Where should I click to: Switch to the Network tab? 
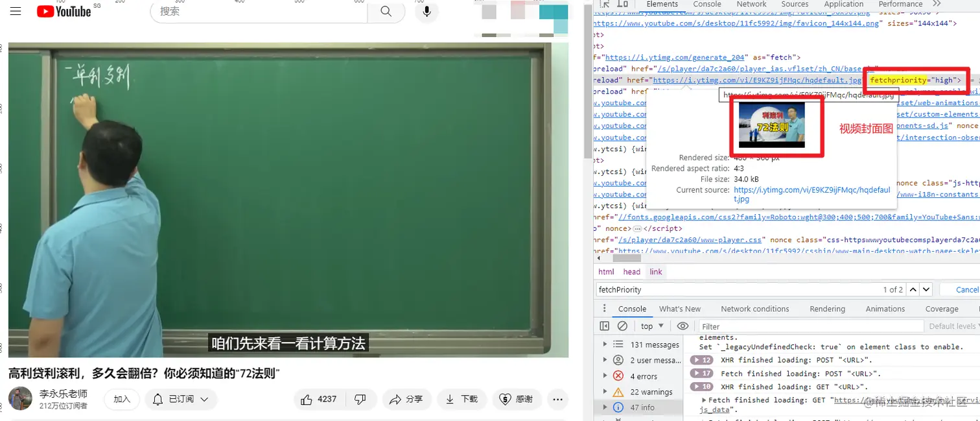(x=751, y=4)
